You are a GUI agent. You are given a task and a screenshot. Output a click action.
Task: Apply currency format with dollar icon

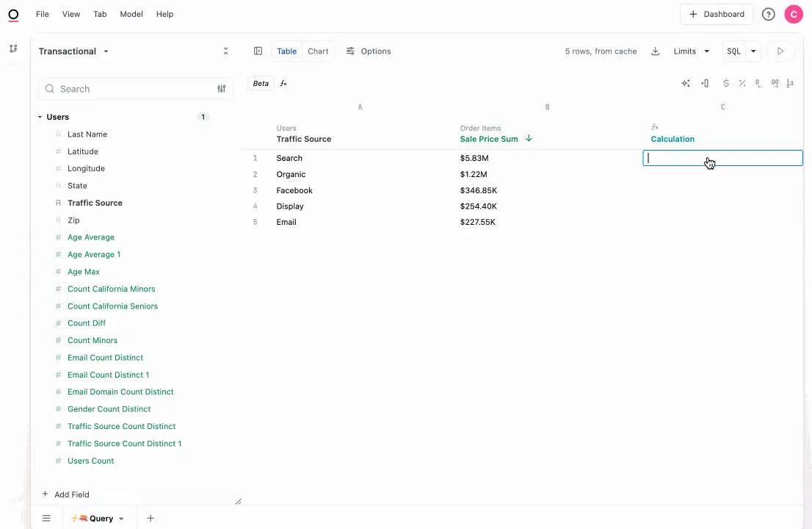click(725, 84)
